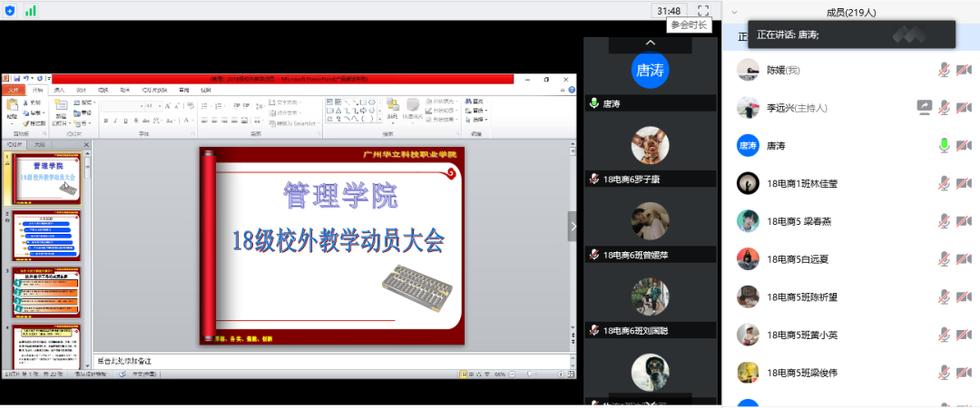Image resolution: width=980 pixels, height=408 pixels.
Task: Toggle microphone for 18电商5白远夏
Action: (x=945, y=259)
